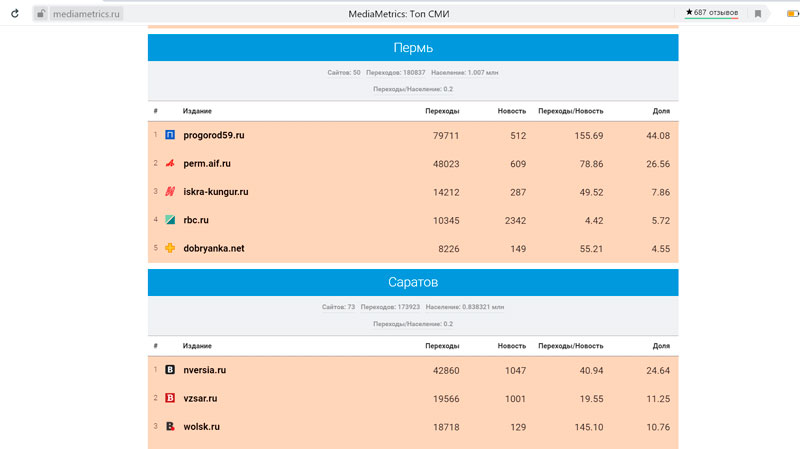
Task: Click the Пермь city header bar
Action: 413,48
